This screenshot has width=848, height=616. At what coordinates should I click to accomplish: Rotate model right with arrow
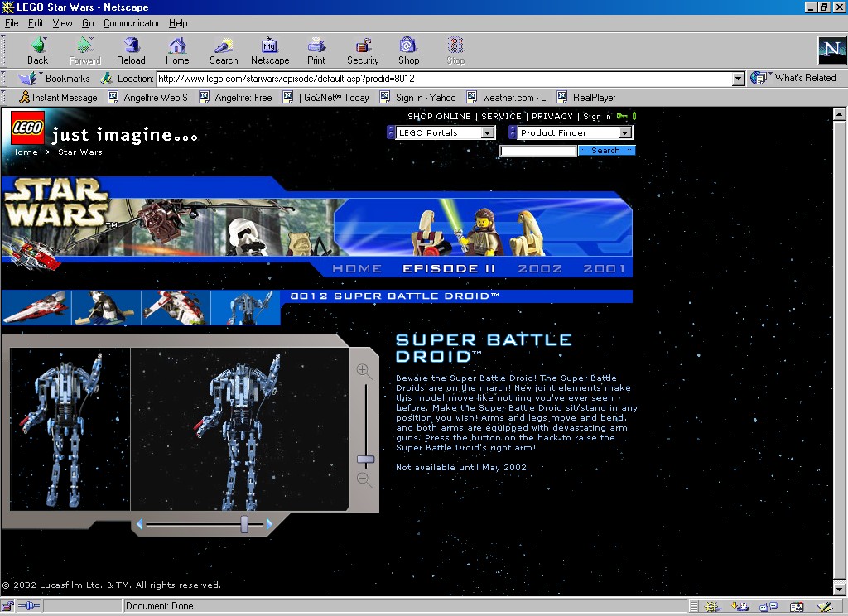pyautogui.click(x=269, y=523)
